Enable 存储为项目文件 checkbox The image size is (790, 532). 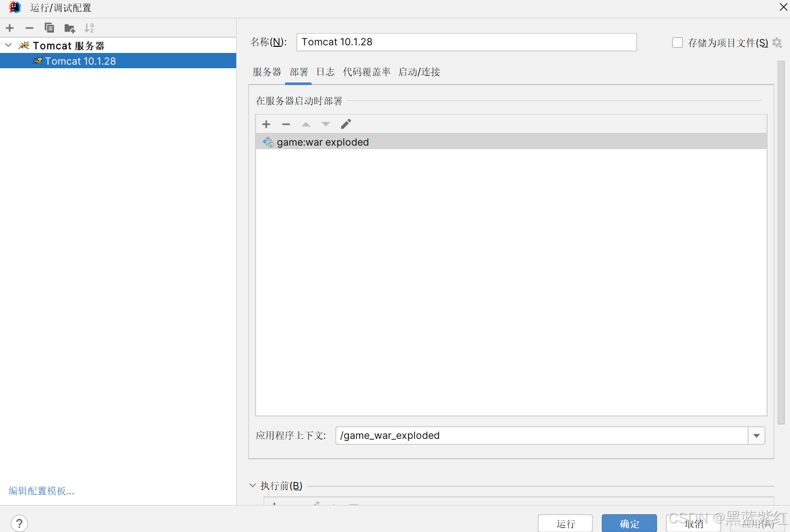tap(678, 43)
